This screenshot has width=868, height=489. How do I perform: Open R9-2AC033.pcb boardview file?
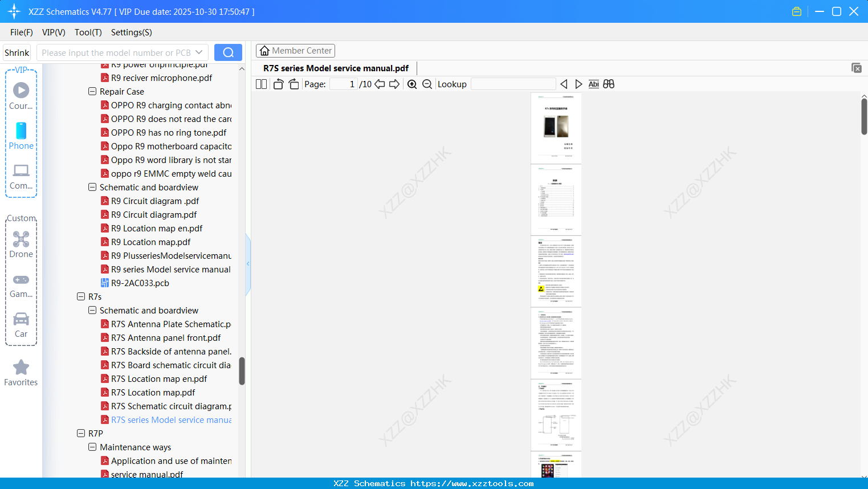[x=140, y=283]
